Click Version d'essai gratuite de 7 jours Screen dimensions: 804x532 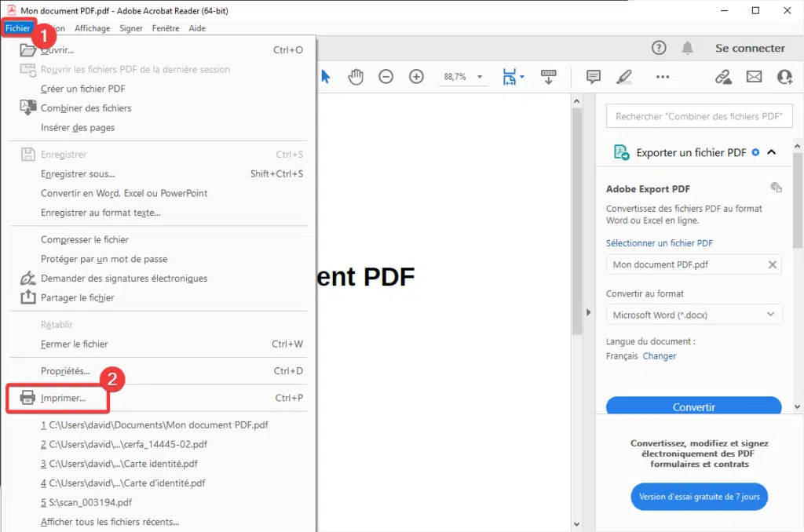coord(700,497)
